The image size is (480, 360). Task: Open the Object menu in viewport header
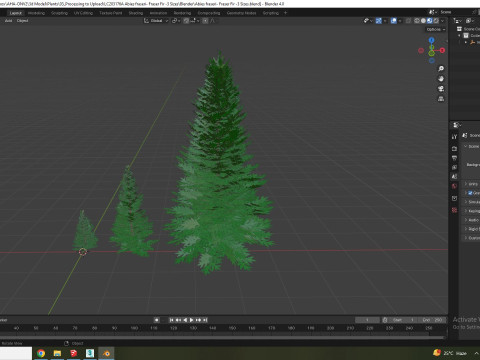[x=22, y=21]
